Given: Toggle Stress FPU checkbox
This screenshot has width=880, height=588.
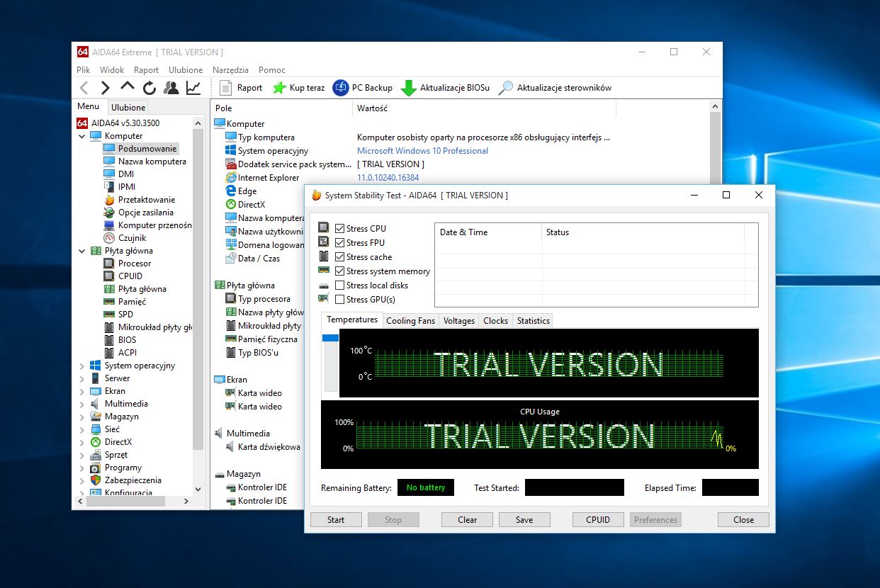Looking at the screenshot, I should [340, 243].
